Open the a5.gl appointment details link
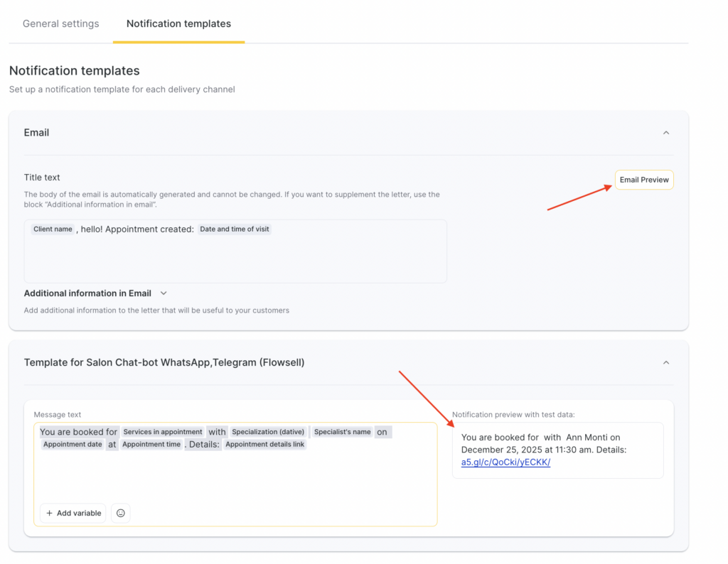The image size is (728, 564). [505, 462]
